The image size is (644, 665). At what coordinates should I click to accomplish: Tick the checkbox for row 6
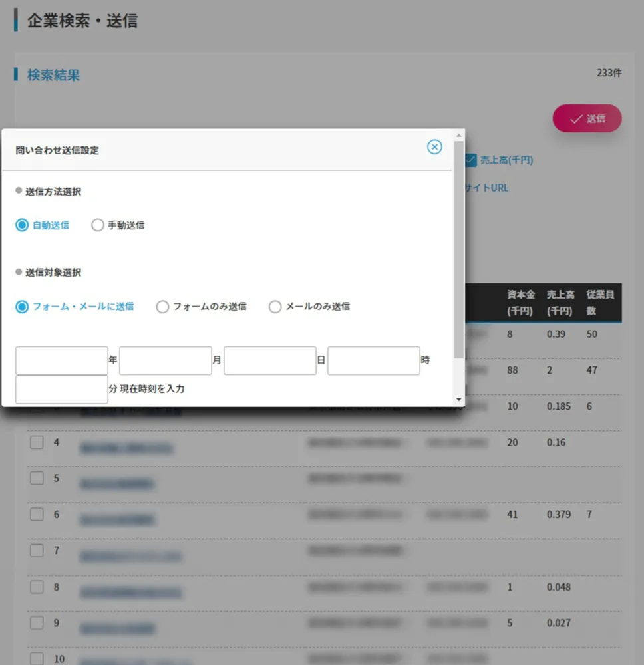coord(37,514)
